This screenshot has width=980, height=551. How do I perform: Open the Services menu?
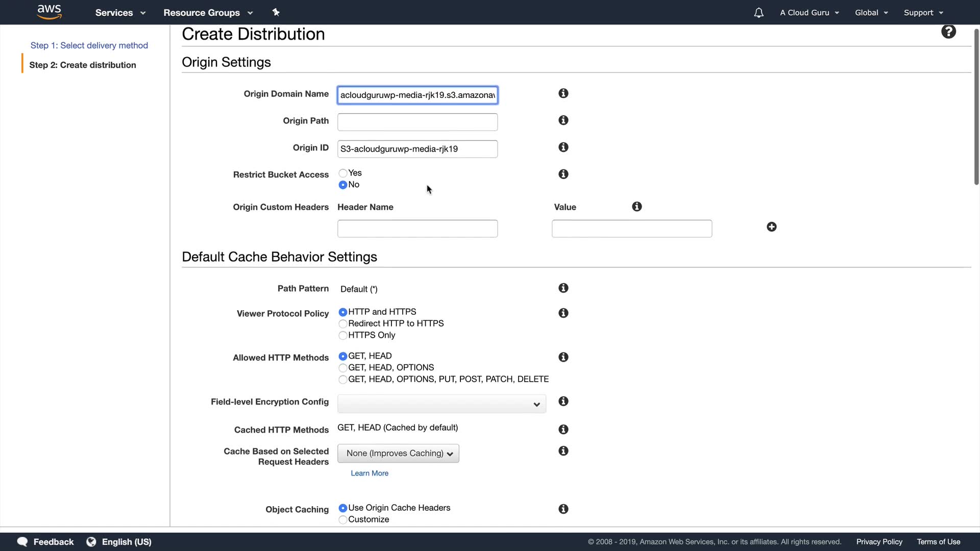pos(120,13)
